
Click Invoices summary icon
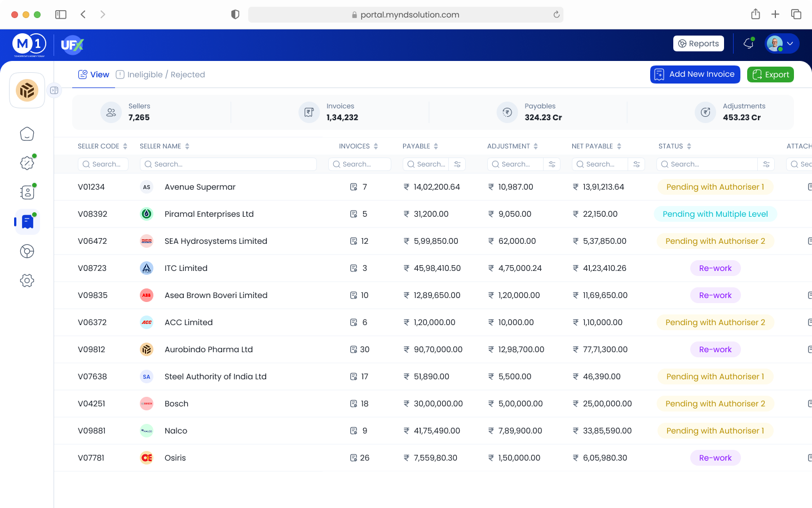click(x=309, y=112)
